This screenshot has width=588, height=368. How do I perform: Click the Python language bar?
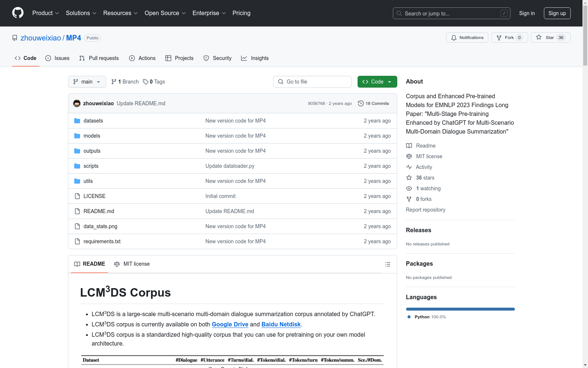tap(460, 309)
